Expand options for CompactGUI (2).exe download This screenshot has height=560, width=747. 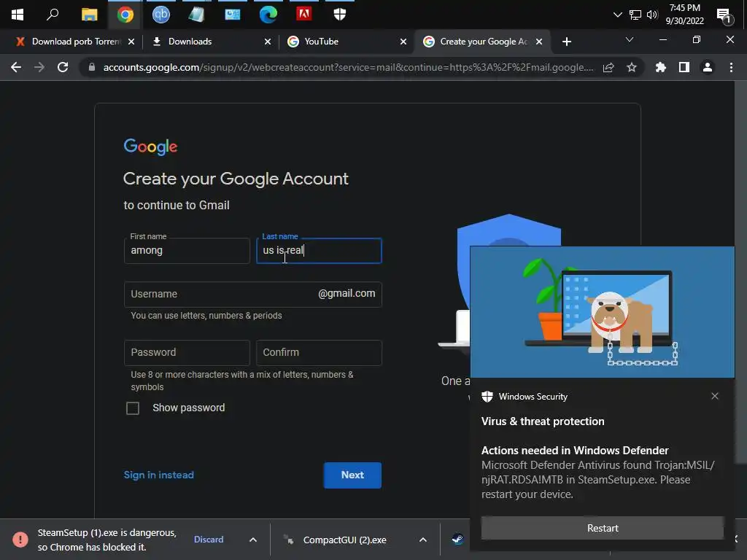tap(422, 540)
